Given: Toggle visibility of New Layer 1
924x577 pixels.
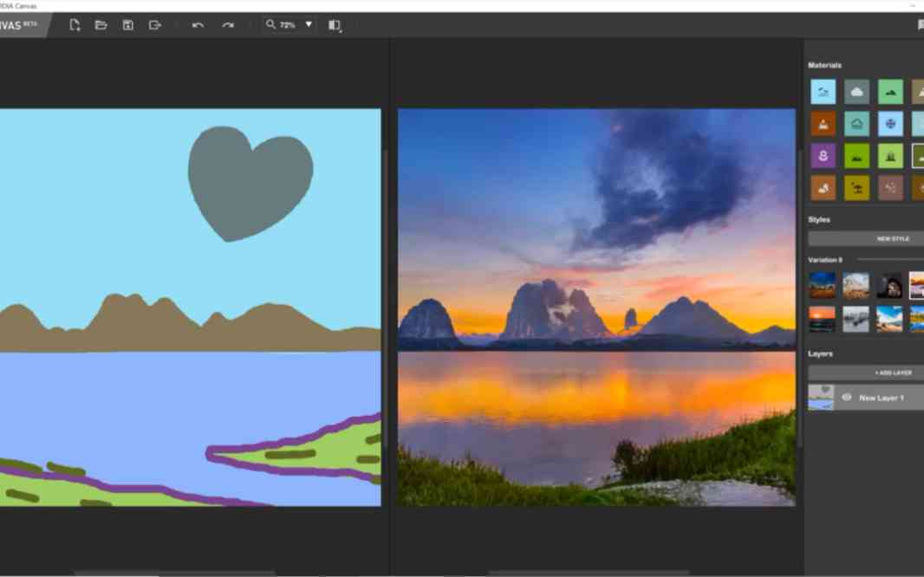Looking at the screenshot, I should click(846, 398).
